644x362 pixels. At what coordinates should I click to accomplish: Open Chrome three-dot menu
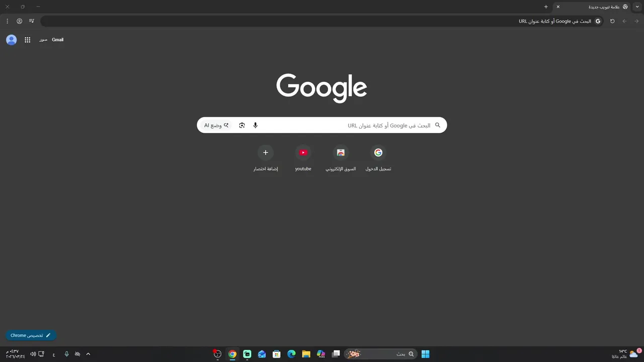[x=7, y=21]
